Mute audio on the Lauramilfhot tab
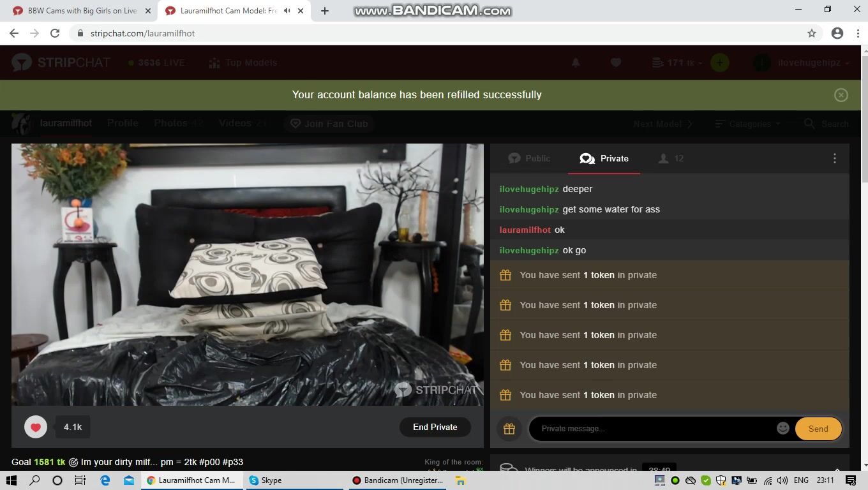Viewport: 868px width, 490px height. [x=287, y=11]
